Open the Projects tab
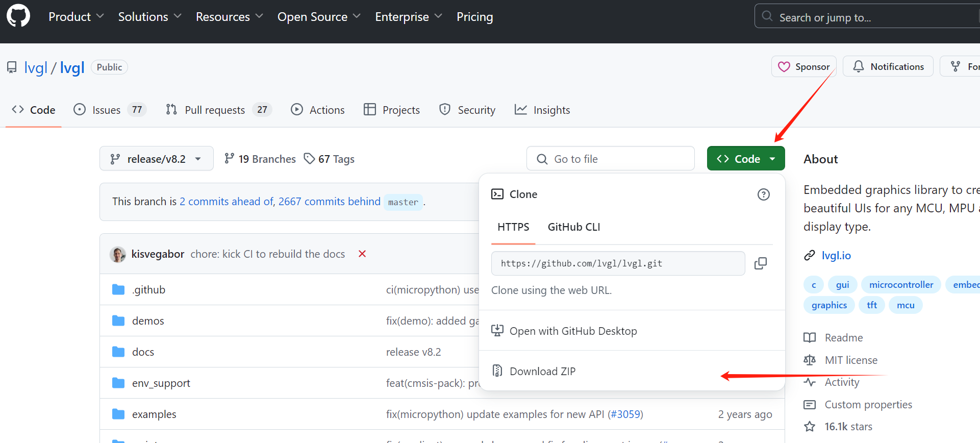 [x=392, y=110]
